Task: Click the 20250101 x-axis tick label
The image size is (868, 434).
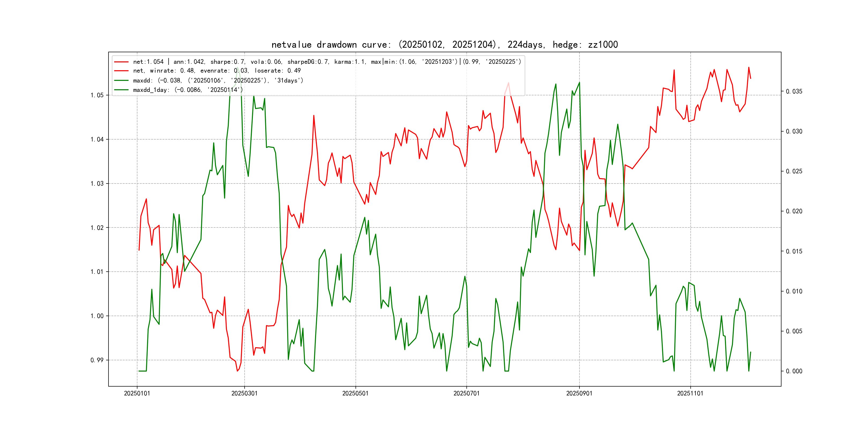Action: [x=137, y=394]
